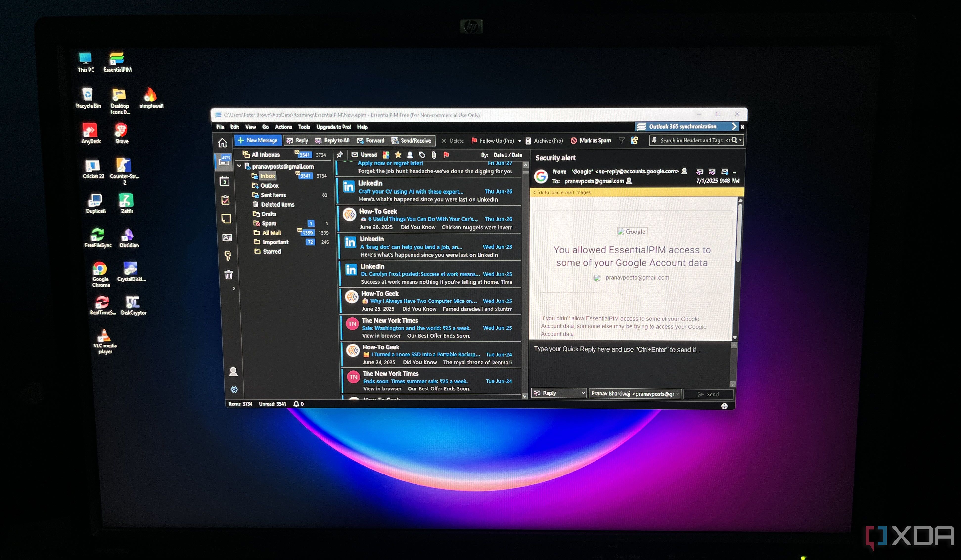The image size is (961, 560).
Task: Click the notification bell in the status bar
Action: 296,404
